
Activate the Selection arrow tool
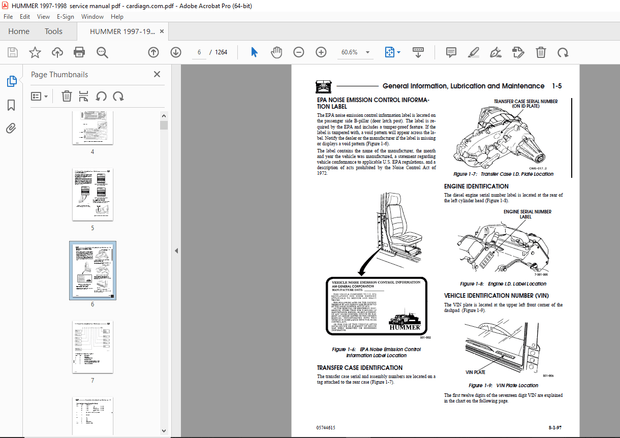pyautogui.click(x=254, y=52)
